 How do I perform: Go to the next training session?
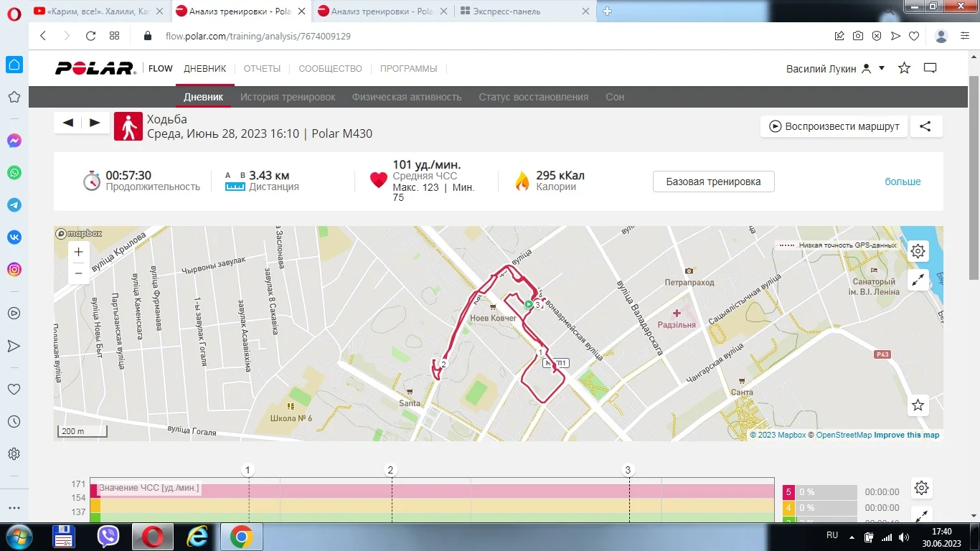point(95,123)
